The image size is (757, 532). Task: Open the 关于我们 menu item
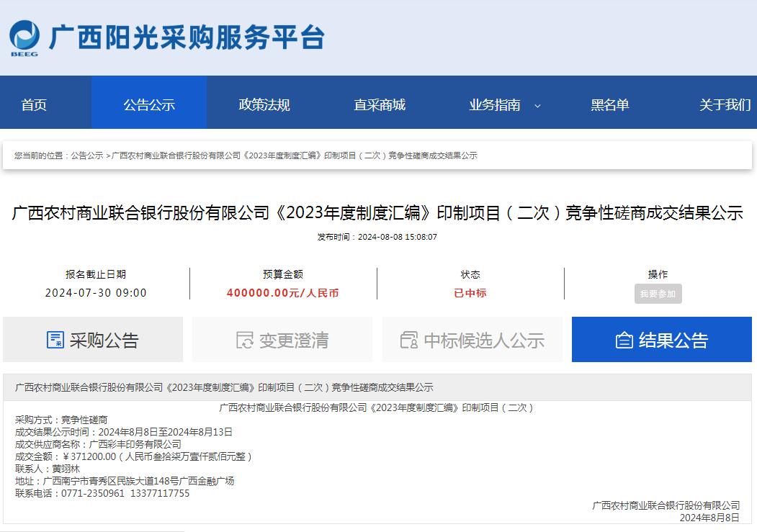(x=725, y=104)
